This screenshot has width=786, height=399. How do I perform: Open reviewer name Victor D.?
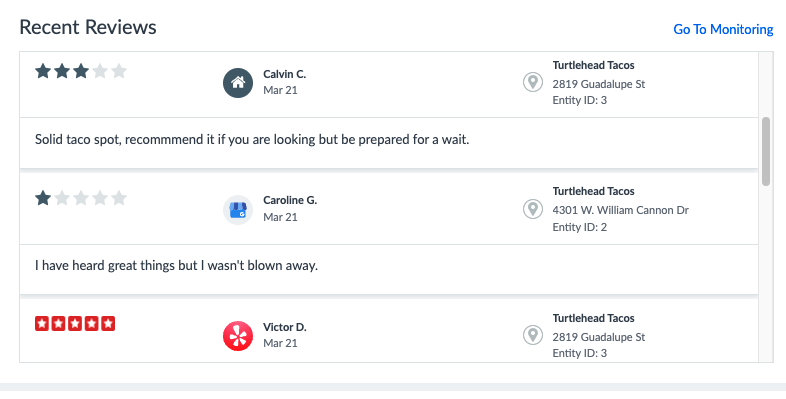[285, 327]
